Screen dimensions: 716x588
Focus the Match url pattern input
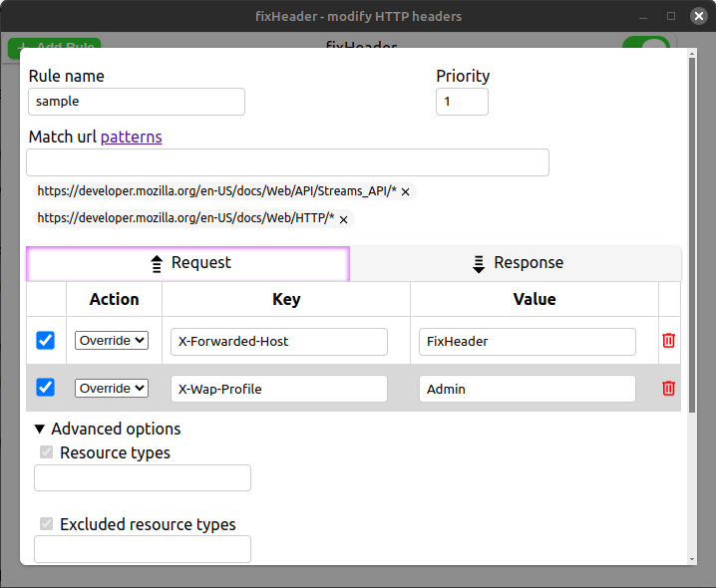coord(287,162)
